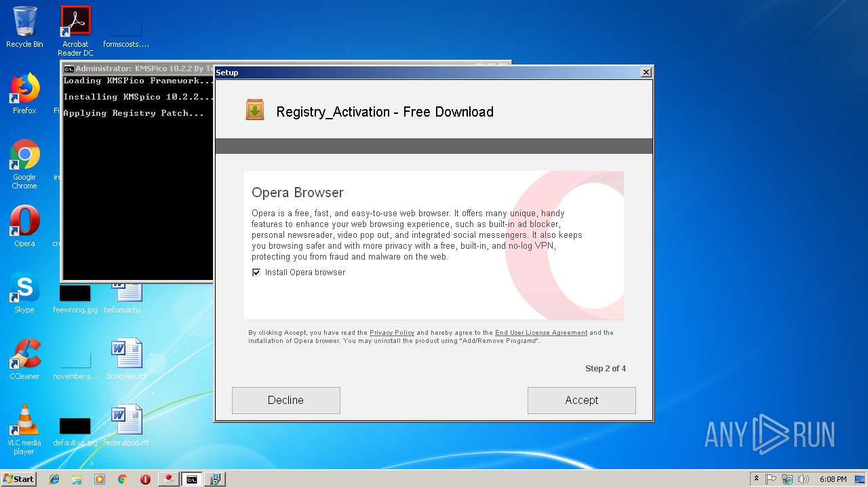Launch Opera from the taskbar

pos(145,479)
